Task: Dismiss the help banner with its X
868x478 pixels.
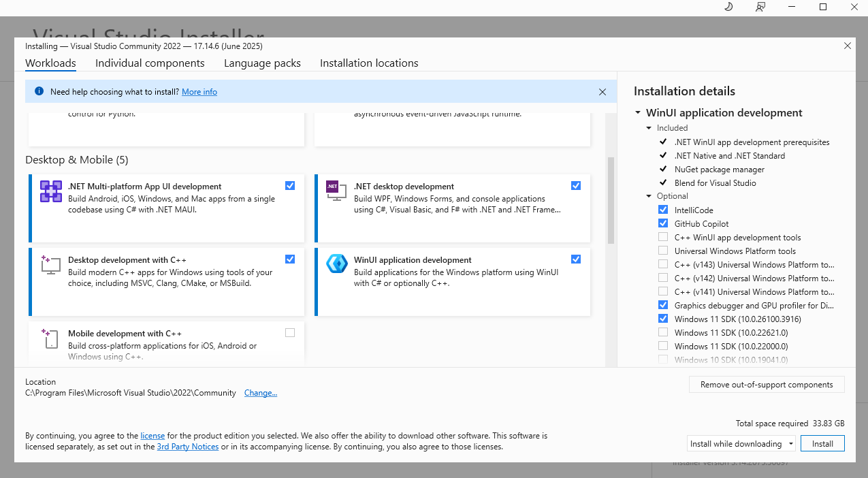Action: pos(602,91)
